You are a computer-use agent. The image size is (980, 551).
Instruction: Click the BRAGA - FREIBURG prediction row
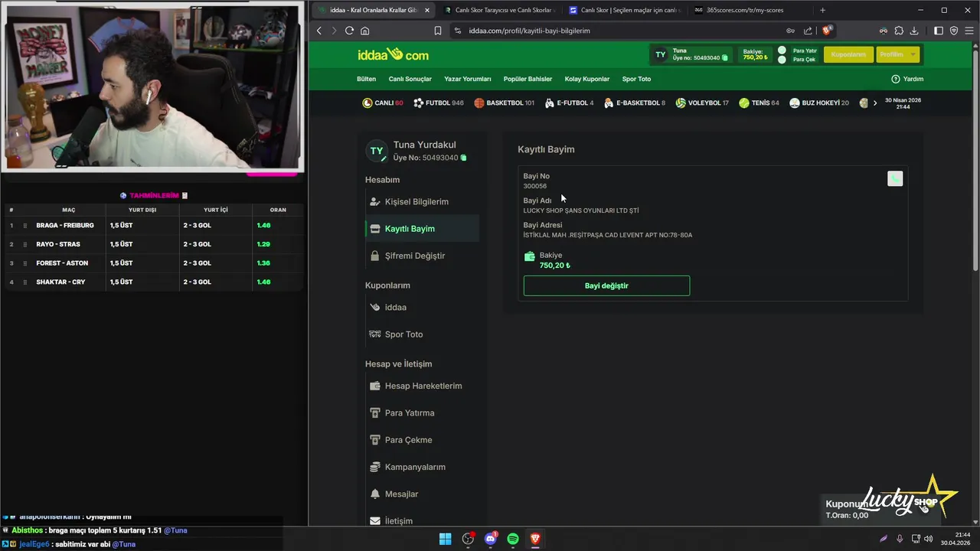pos(153,226)
